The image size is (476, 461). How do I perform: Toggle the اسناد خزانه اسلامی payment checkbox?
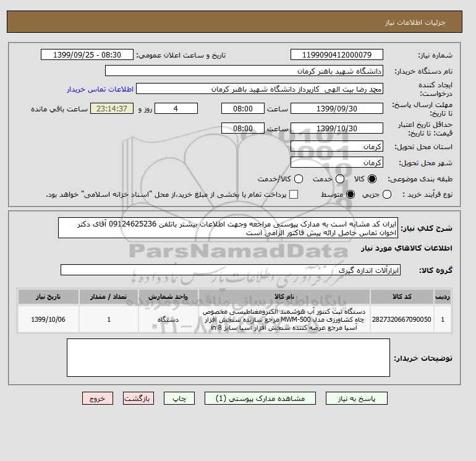[x=294, y=194]
